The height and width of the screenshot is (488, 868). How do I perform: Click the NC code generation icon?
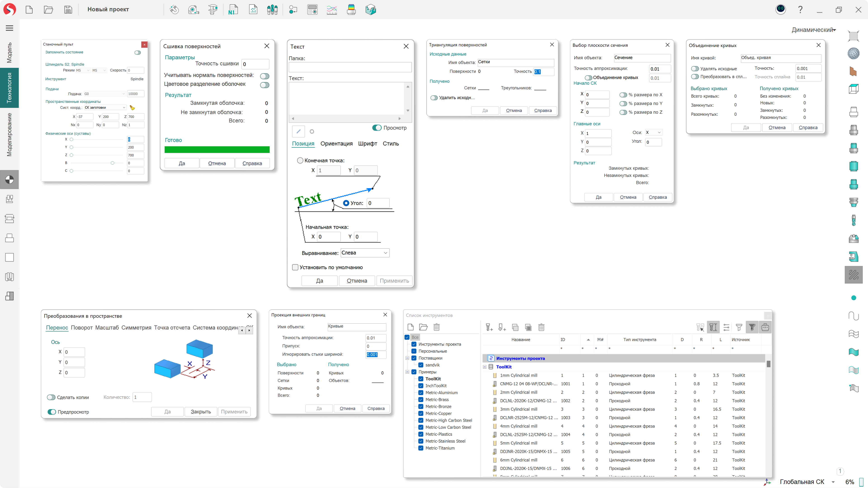(233, 9)
